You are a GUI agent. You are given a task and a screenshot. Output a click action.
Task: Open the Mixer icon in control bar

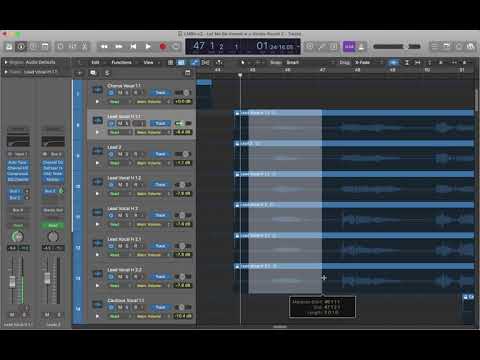pos(73,47)
